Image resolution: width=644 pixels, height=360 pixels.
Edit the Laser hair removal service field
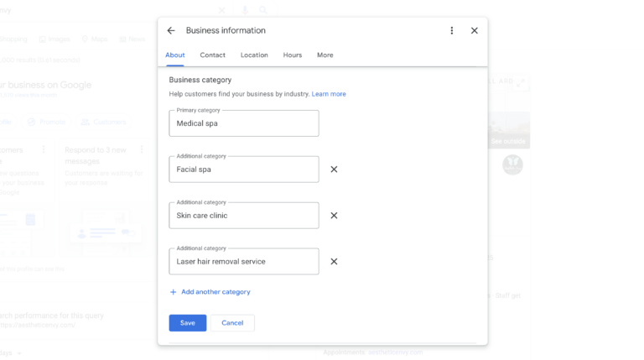coord(244,261)
